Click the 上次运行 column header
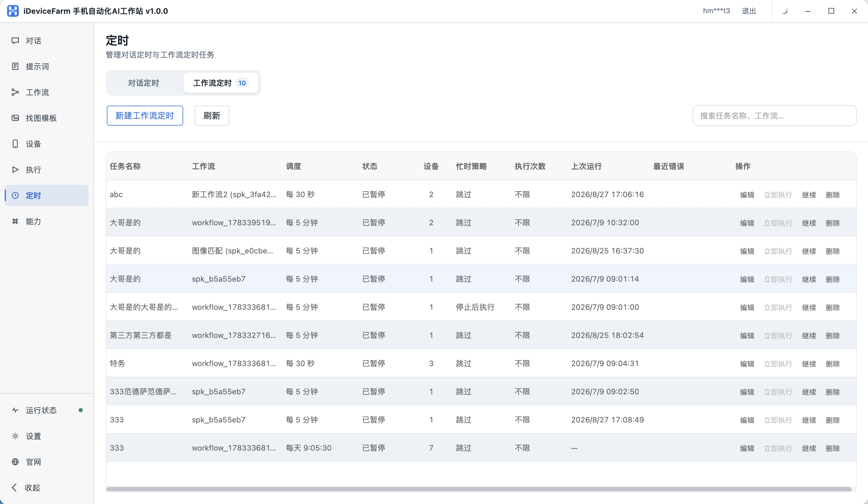868x504 pixels. [x=586, y=166]
